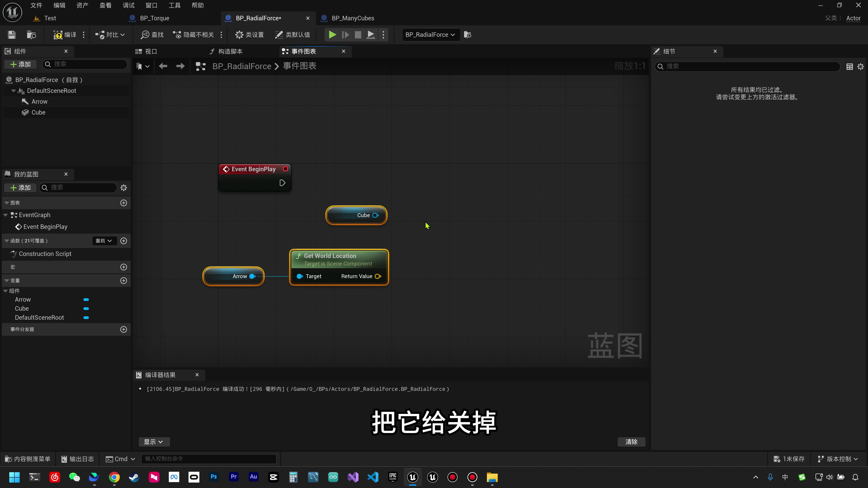Screen dimensions: 868x488
Task: Collapse the EventGraph tree item
Action: pyautogui.click(x=6, y=215)
